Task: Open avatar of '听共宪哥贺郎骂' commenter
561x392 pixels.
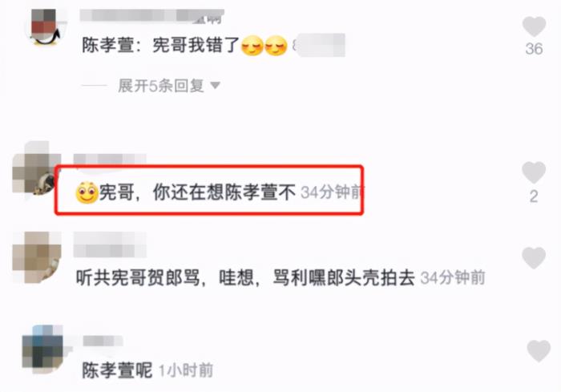Action: (36, 257)
